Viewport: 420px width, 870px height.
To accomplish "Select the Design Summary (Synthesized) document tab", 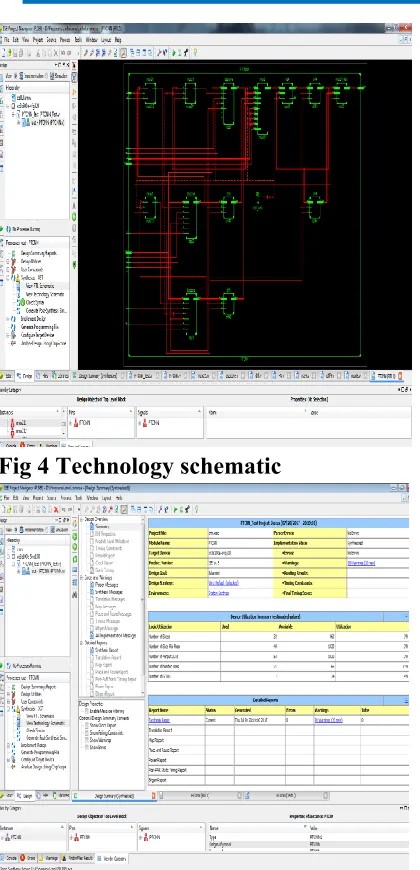I will click(114, 796).
